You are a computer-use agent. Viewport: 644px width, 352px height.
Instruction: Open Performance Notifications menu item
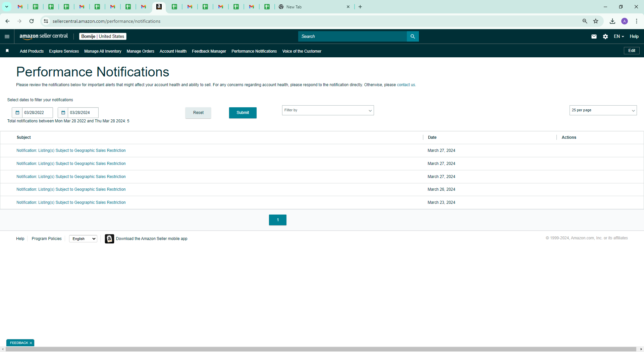[x=254, y=51]
